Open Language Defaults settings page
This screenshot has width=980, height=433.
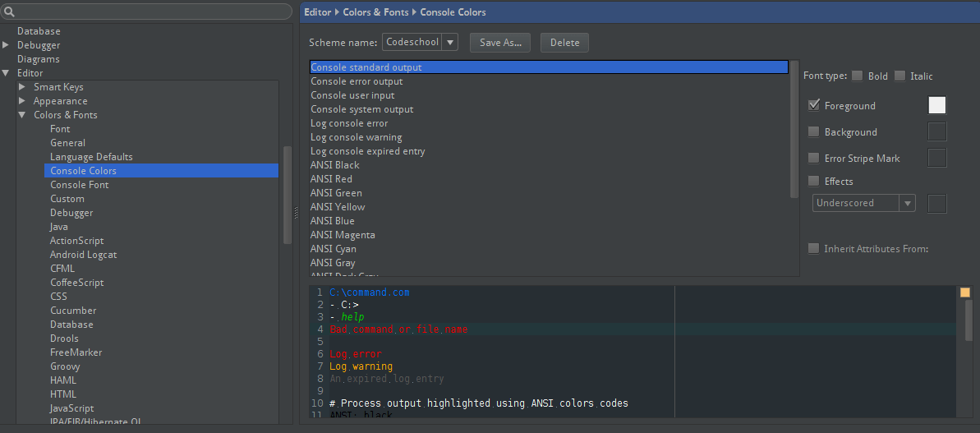[91, 157]
